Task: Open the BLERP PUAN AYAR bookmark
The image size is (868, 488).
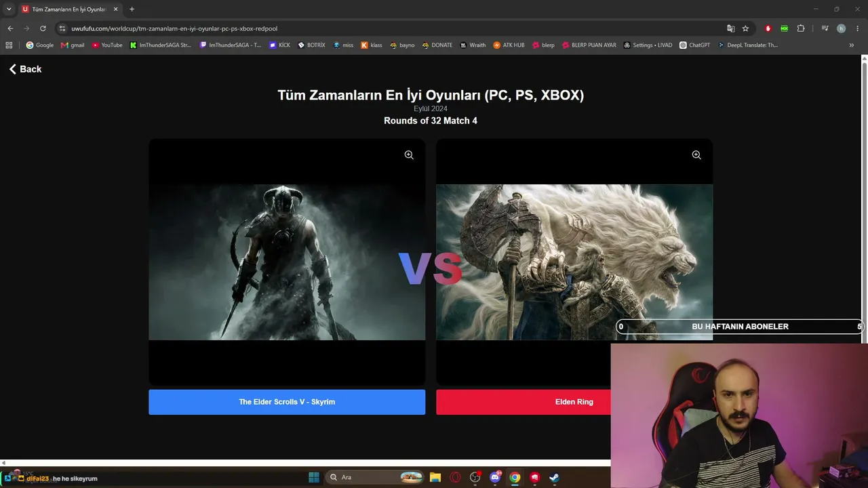Action: (589, 45)
